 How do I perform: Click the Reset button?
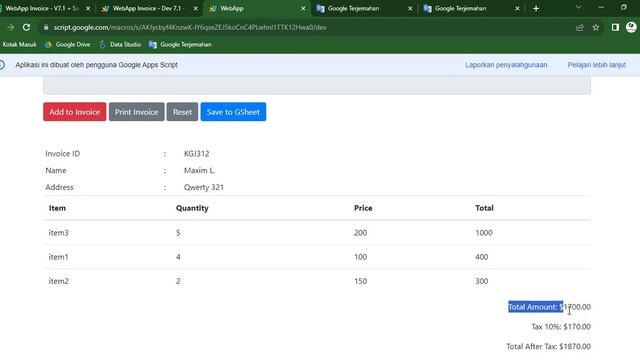[x=182, y=112]
